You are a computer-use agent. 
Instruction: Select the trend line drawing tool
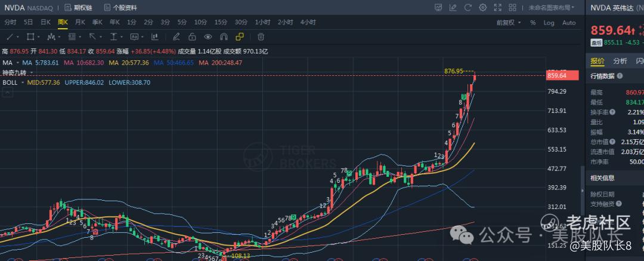pyautogui.click(x=10, y=37)
